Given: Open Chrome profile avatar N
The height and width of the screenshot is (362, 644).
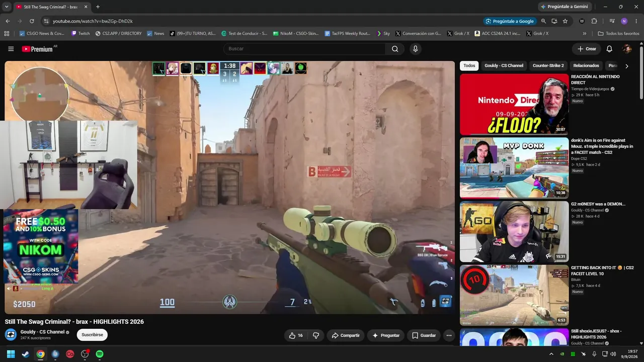Looking at the screenshot, I should [x=624, y=21].
